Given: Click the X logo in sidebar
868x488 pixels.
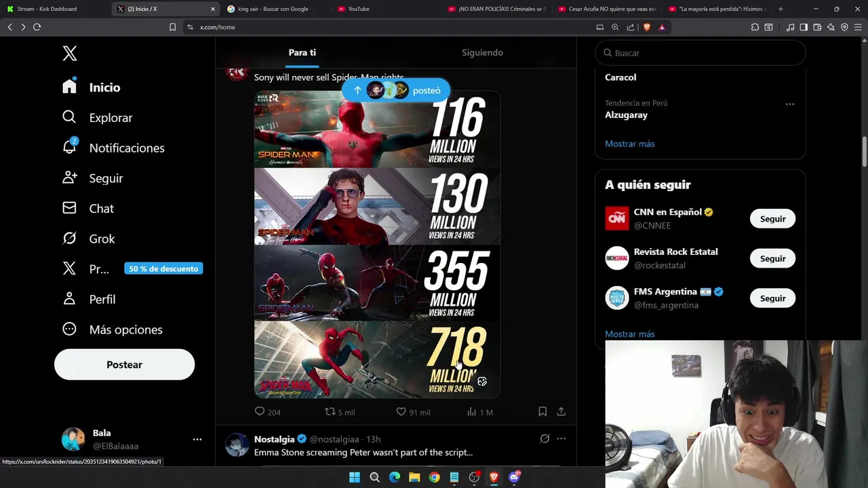Looking at the screenshot, I should tap(70, 54).
